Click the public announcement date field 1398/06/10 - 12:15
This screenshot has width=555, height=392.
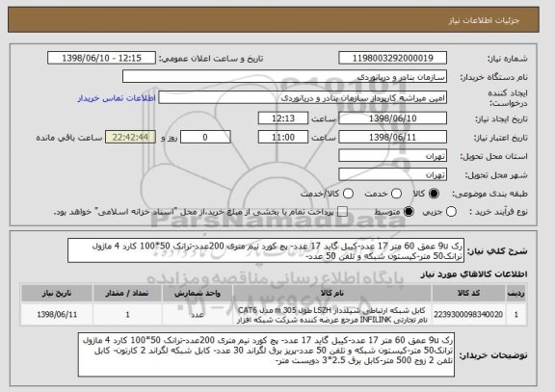pos(101,58)
